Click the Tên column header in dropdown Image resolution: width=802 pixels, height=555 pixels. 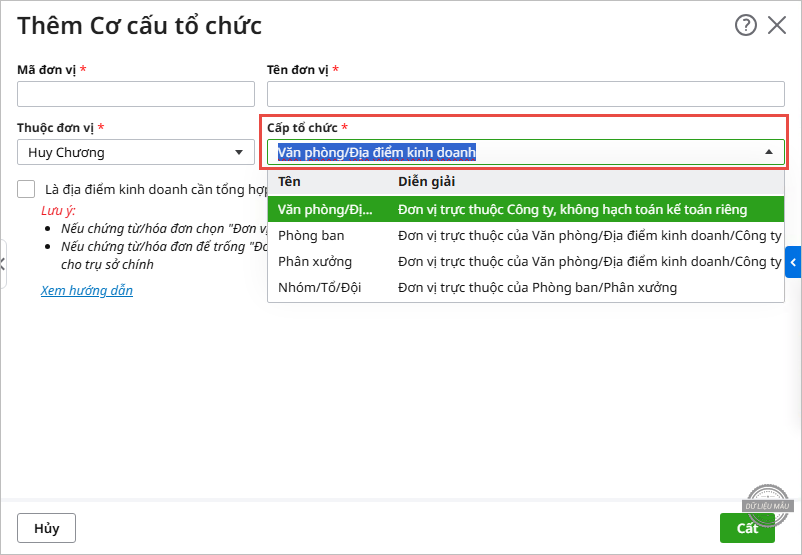coord(290,182)
